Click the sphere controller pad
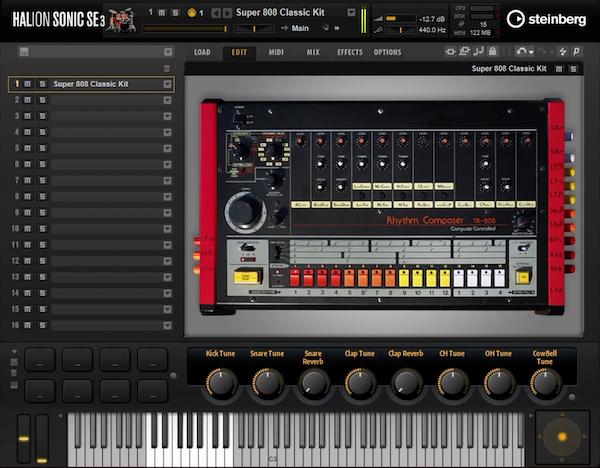This screenshot has height=468, width=600. coord(562,436)
